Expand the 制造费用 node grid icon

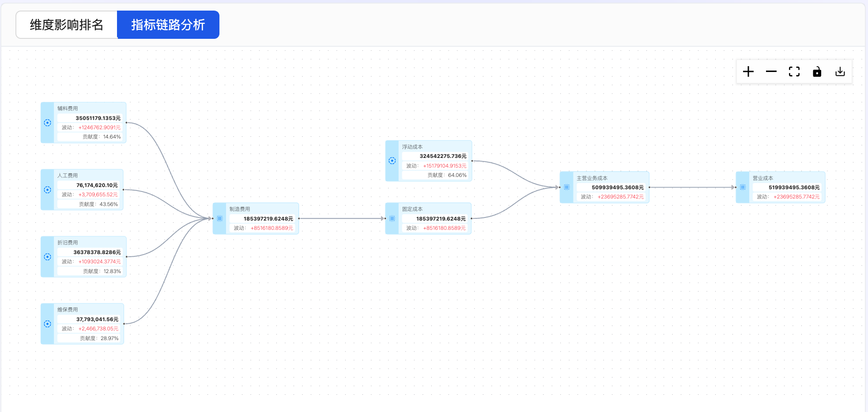click(220, 218)
